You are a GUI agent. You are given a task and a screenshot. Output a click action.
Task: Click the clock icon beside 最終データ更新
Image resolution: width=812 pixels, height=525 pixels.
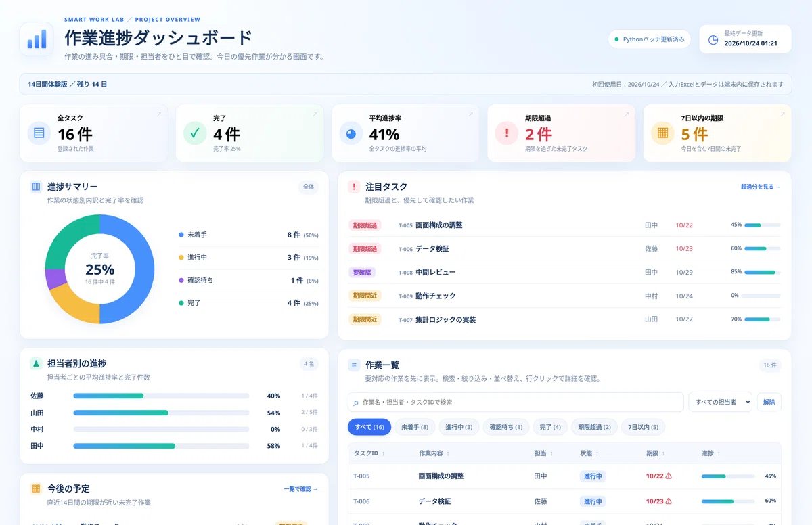tap(713, 39)
